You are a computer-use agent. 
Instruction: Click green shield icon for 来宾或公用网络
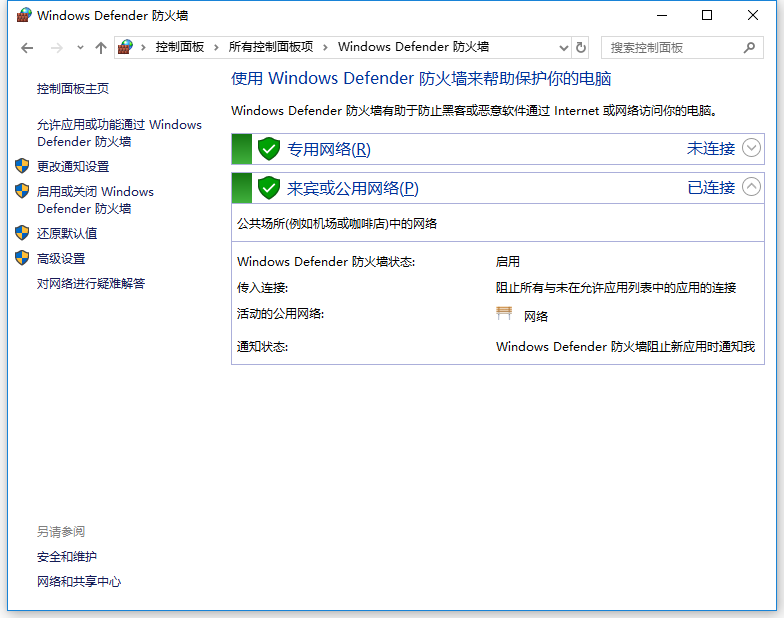(269, 188)
